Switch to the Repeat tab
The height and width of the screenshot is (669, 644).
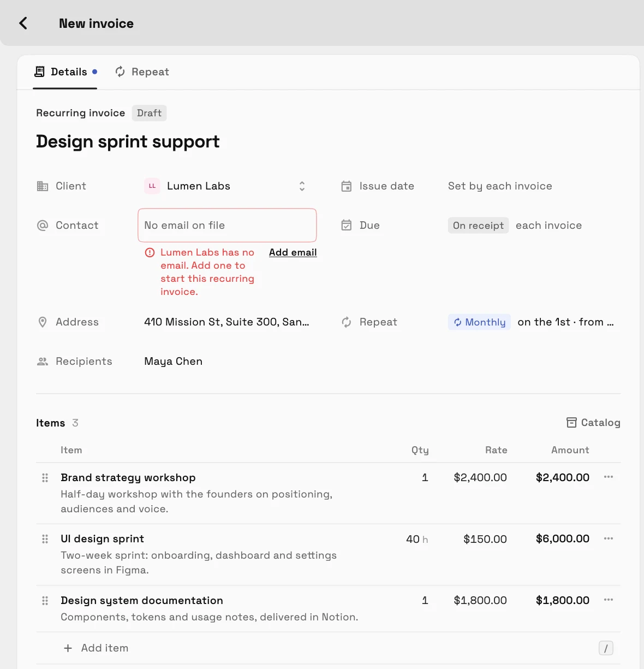pos(142,72)
